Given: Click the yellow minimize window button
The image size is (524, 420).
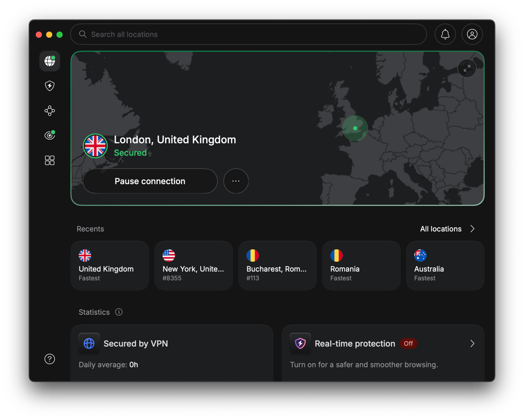Looking at the screenshot, I should coord(49,35).
